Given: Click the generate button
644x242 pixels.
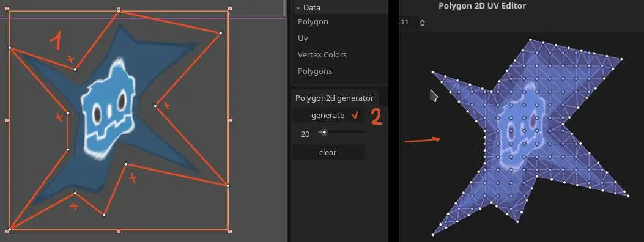Looking at the screenshot, I should (328, 116).
